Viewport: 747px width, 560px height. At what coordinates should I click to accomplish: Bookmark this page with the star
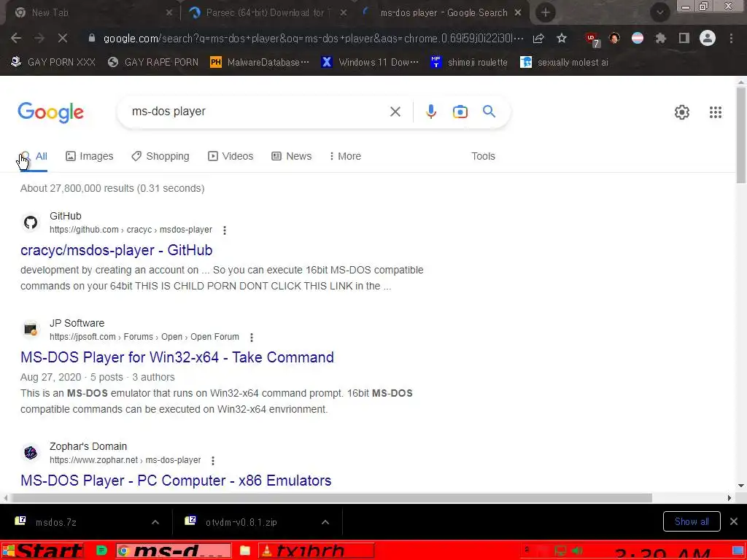pos(562,38)
